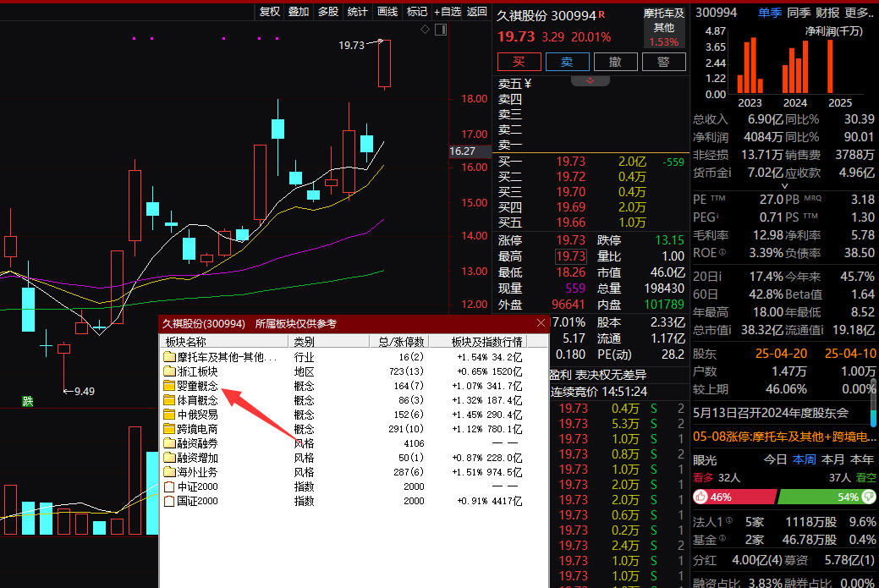The image size is (879, 588).
Task: Click the 海外业务 folder icon
Action: [x=169, y=472]
